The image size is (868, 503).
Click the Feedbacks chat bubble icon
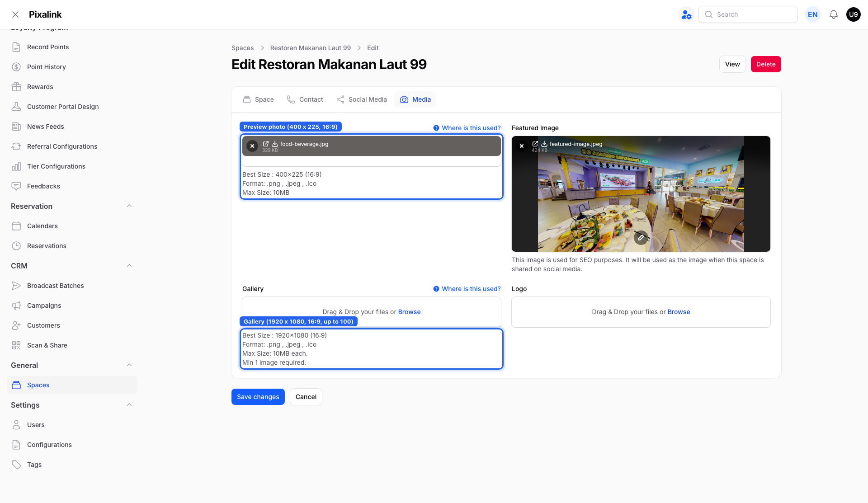16,186
